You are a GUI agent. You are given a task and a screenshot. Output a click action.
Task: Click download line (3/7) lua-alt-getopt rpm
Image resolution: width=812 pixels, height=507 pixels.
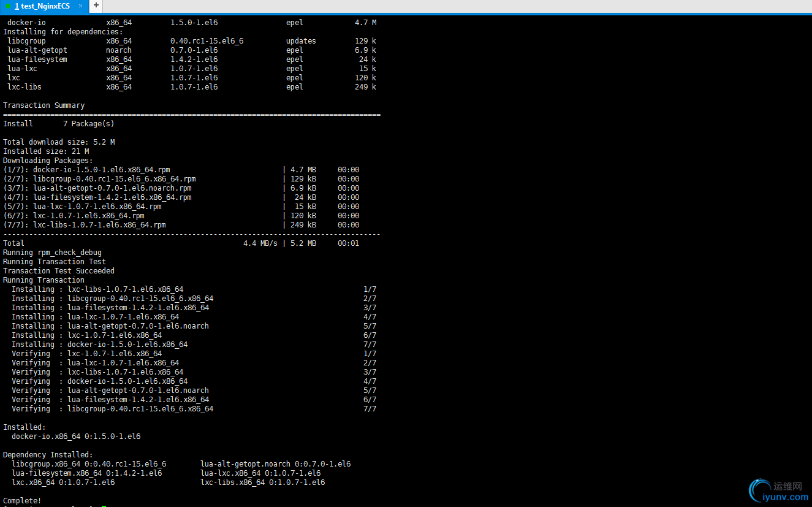click(181, 188)
